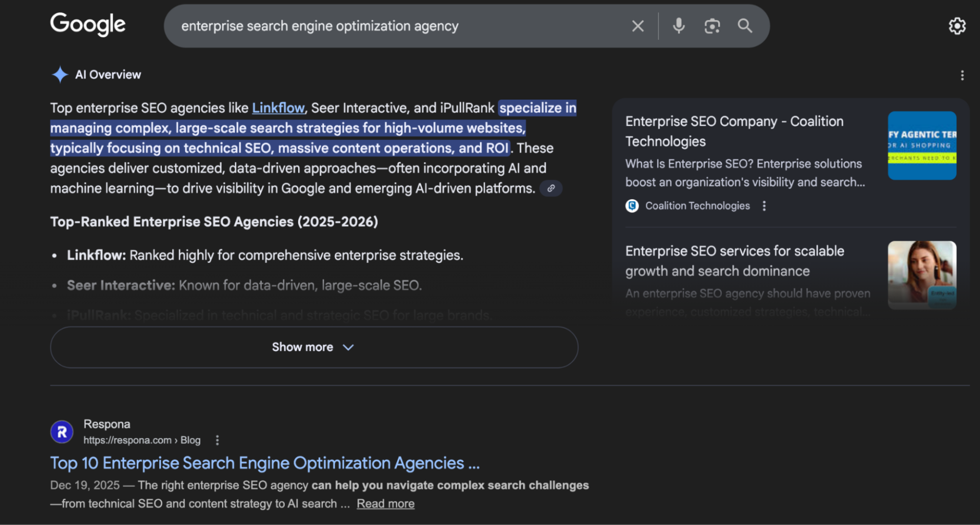Click the Enterprise SEO services card thumbnail
The height and width of the screenshot is (525, 980).
pos(922,275)
